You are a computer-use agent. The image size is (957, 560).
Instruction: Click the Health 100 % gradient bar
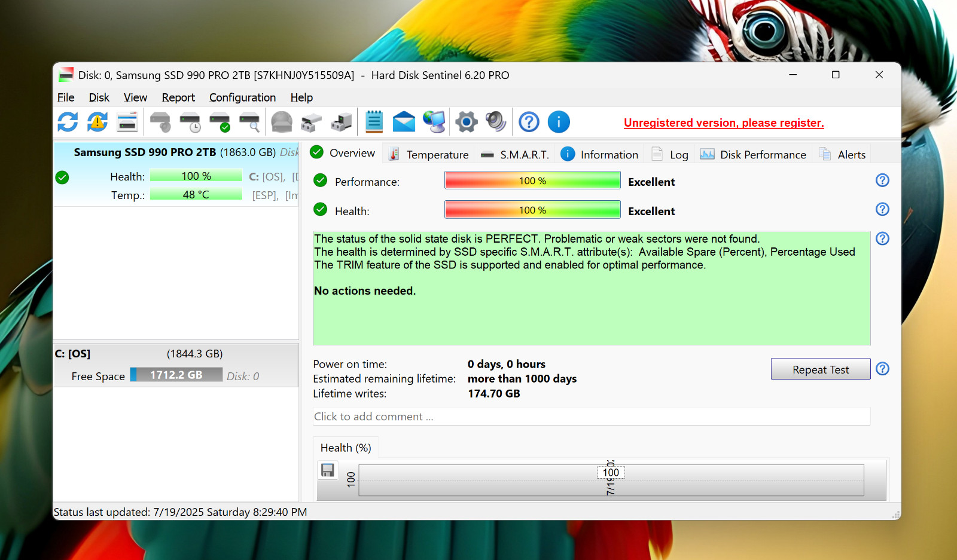click(532, 210)
